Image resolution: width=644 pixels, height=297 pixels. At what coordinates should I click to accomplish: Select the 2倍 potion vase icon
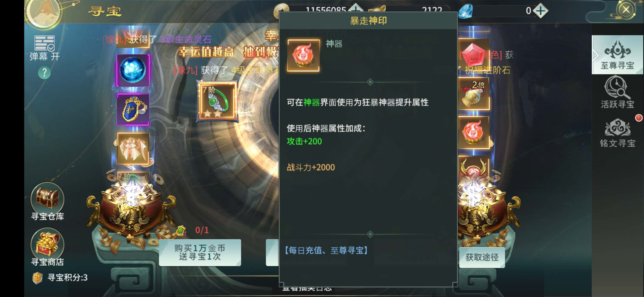coord(473,94)
